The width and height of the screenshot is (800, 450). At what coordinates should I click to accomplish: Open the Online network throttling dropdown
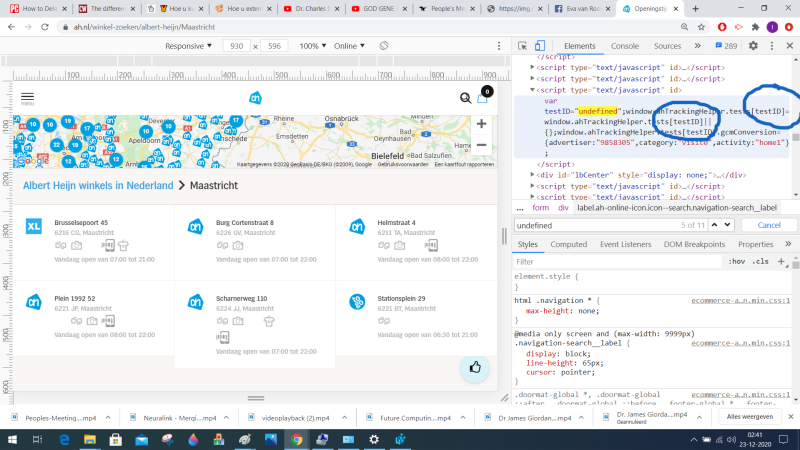pos(349,46)
